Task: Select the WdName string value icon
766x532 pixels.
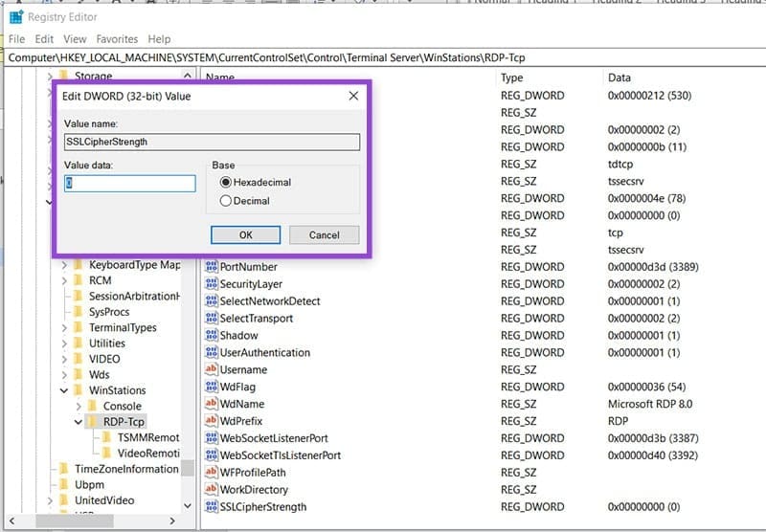Action: [x=211, y=404]
